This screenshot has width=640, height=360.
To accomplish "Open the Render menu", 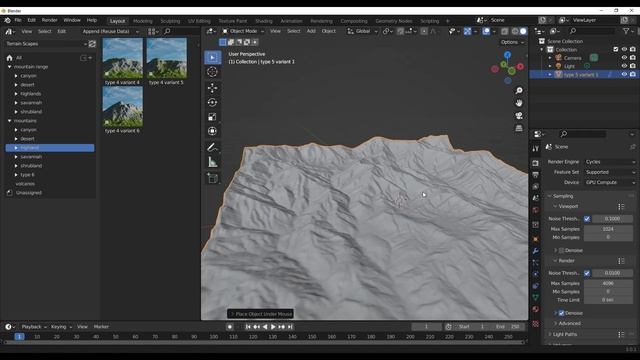I will 49,20.
